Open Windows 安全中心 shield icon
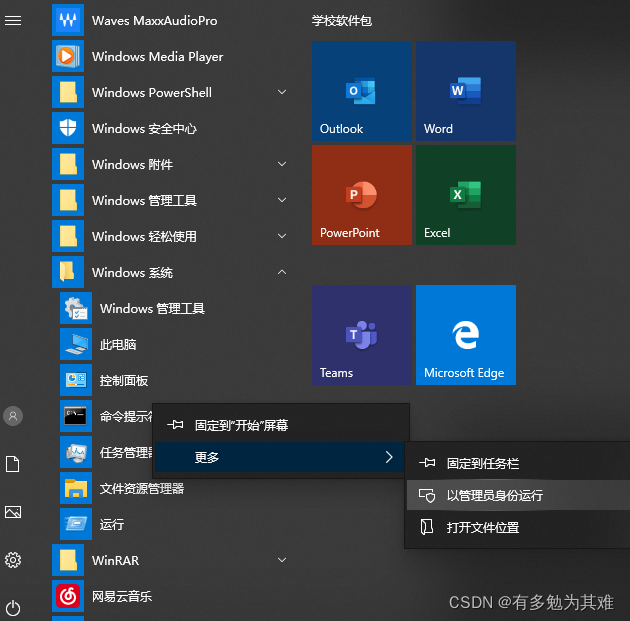Screen dimensions: 630x621 coord(68,128)
